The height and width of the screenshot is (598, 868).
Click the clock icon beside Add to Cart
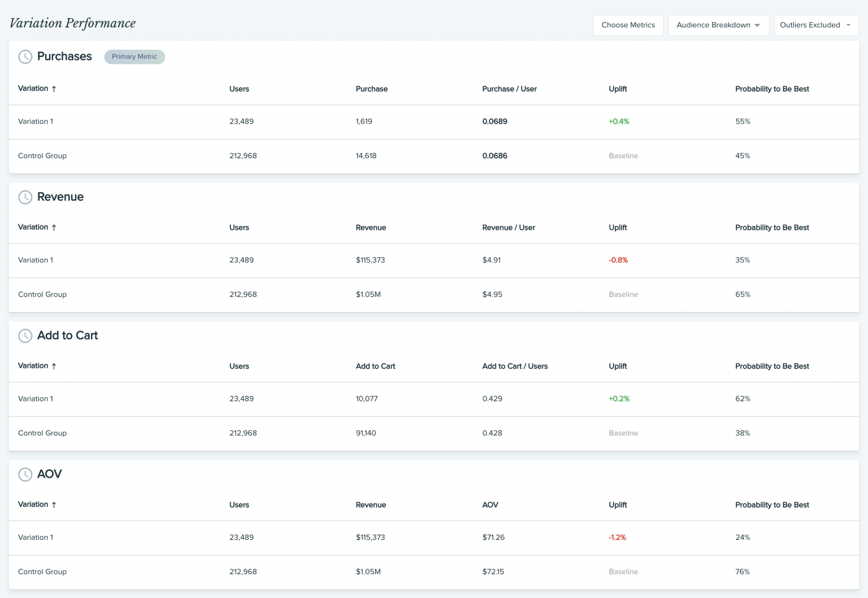click(x=25, y=336)
